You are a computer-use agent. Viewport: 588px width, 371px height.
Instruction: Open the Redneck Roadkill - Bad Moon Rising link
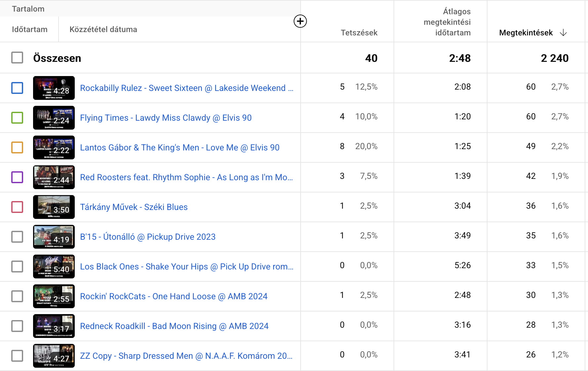(174, 326)
